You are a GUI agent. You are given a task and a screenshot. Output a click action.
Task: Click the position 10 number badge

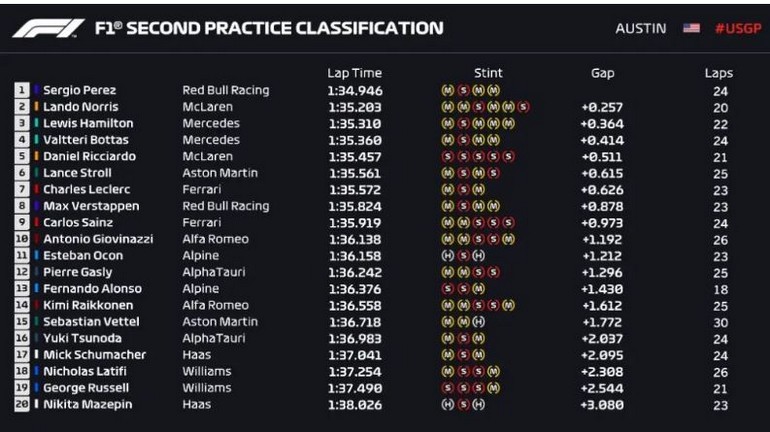(21, 239)
